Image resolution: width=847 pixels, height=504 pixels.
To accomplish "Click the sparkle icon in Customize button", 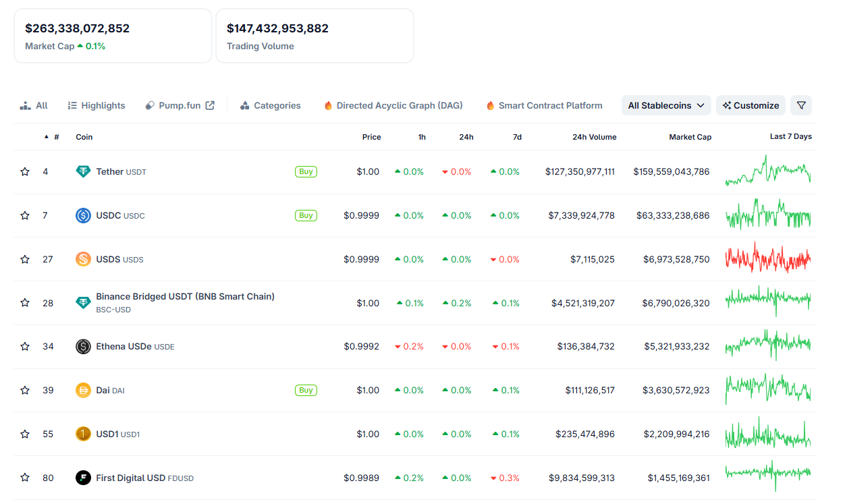I will click(x=727, y=105).
